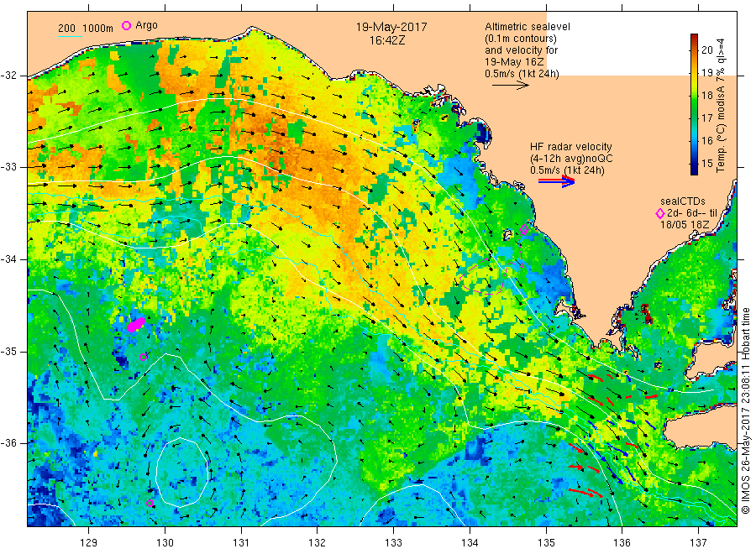Screen dimensions: 756x554
Task: Click the red and blue HF radar arrow
Action: point(557,181)
